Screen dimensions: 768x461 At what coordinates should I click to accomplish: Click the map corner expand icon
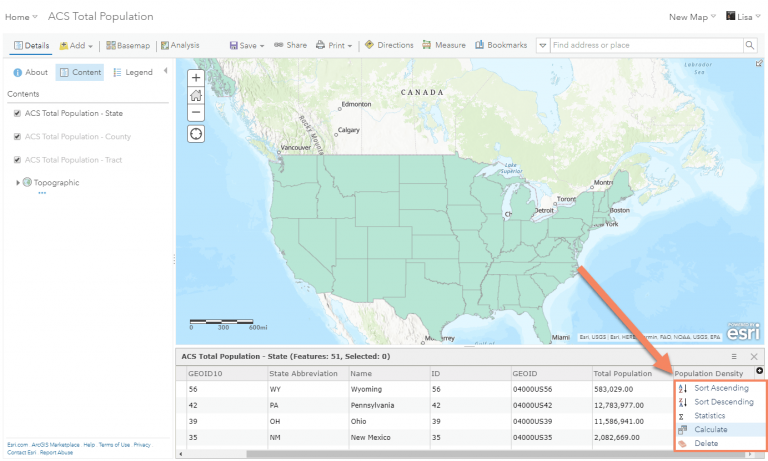(759, 63)
